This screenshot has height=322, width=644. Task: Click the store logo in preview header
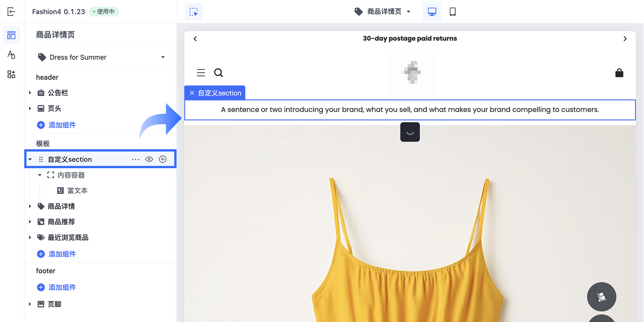point(412,72)
